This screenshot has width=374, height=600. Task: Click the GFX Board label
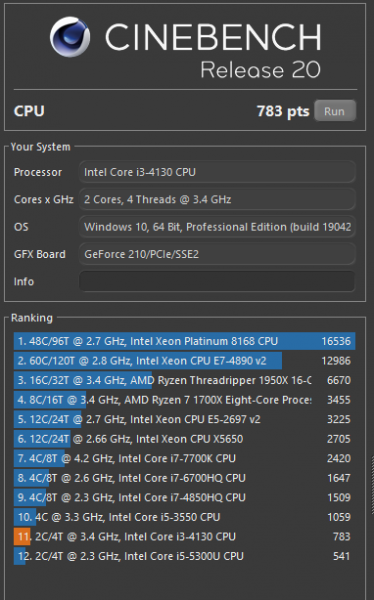(x=40, y=254)
